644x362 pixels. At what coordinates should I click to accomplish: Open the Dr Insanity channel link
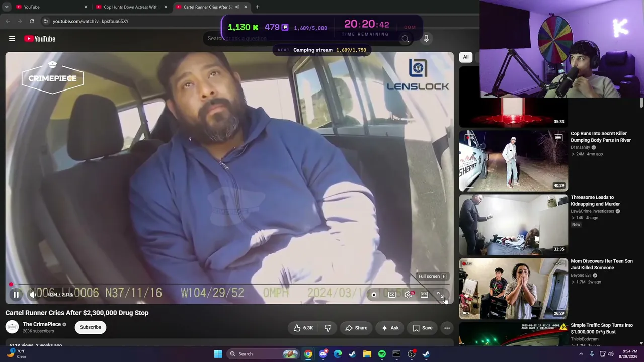(x=580, y=148)
